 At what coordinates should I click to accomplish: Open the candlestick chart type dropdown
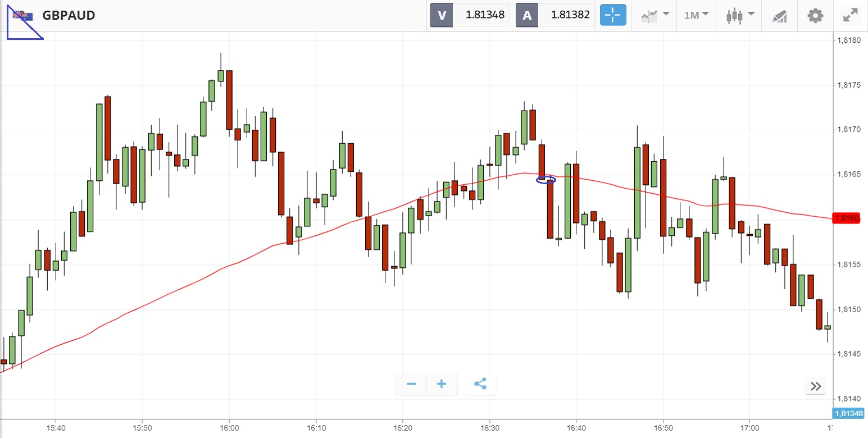739,15
